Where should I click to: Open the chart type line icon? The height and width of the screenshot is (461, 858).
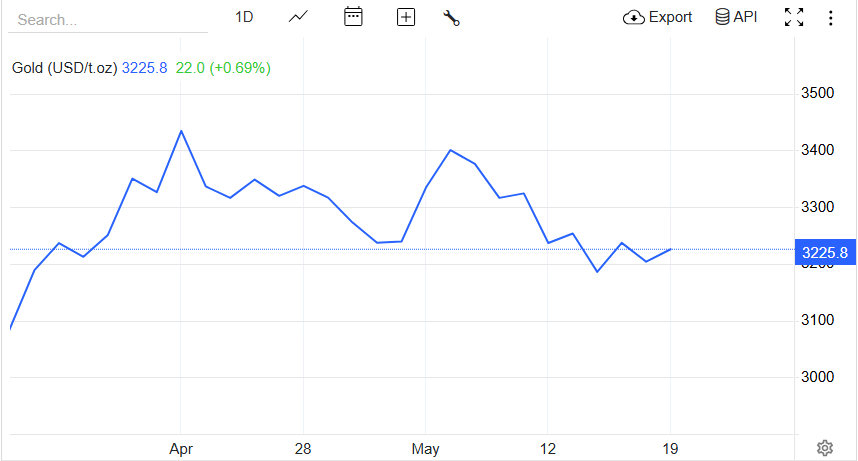298,18
